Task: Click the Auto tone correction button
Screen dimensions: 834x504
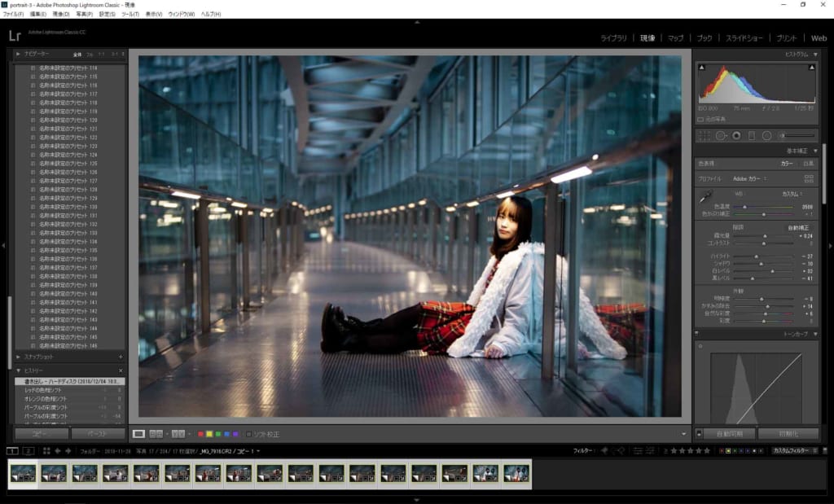Action: point(798,227)
